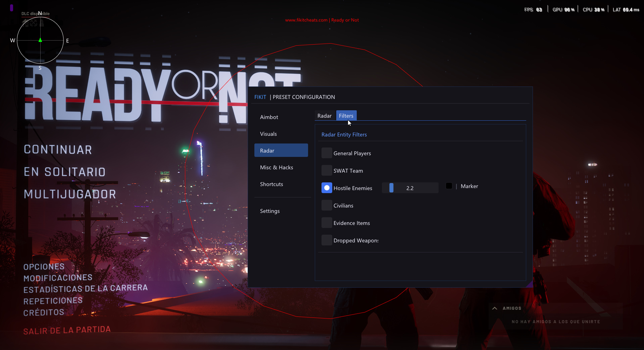
Task: Select the tent-shaped DLC icon
Action: click(x=26, y=23)
